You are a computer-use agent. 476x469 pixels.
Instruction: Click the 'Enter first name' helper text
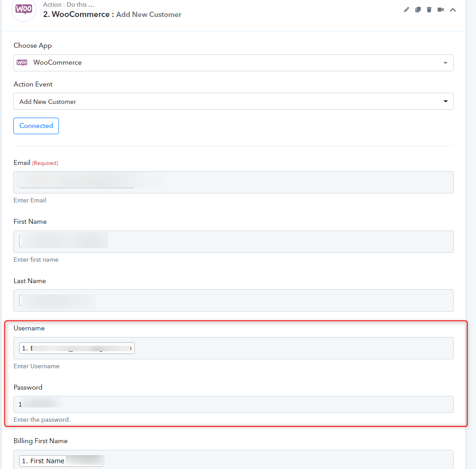click(36, 259)
